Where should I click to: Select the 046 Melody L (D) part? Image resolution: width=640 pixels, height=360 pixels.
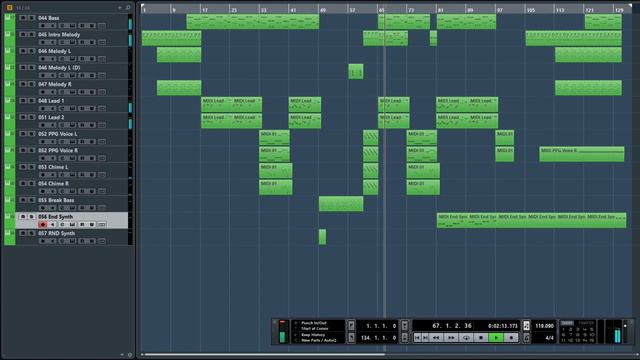356,71
